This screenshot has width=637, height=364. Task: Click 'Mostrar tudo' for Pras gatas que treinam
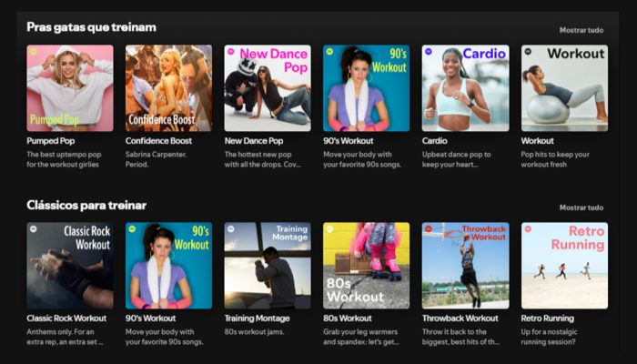[581, 30]
